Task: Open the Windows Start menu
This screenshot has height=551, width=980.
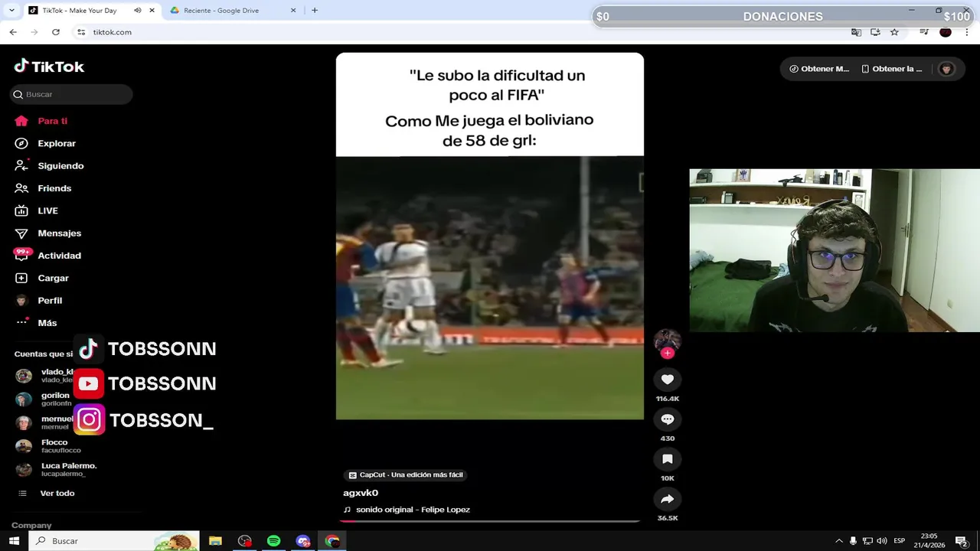Action: [14, 541]
